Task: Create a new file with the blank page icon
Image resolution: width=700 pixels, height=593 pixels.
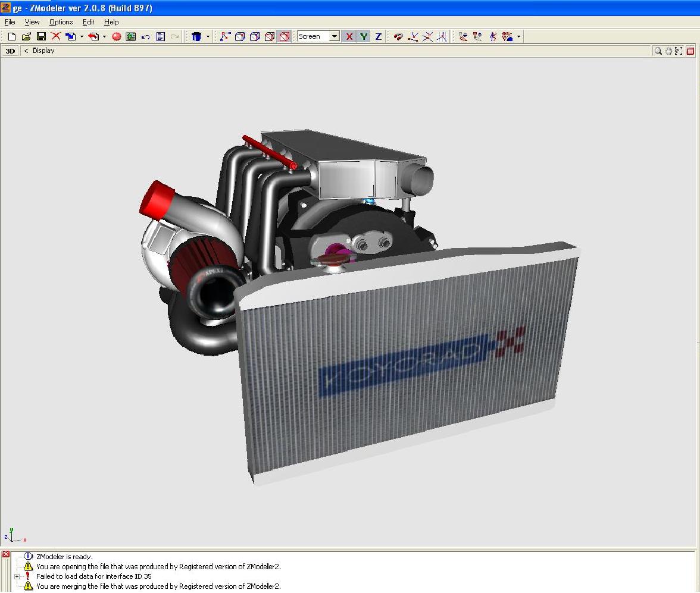Action: pyautogui.click(x=12, y=37)
